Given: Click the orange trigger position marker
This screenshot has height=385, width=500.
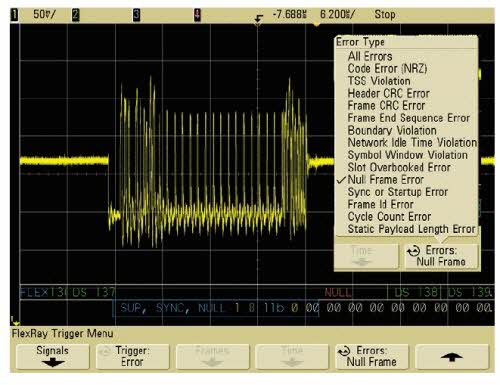Looking at the screenshot, I should point(316,24).
